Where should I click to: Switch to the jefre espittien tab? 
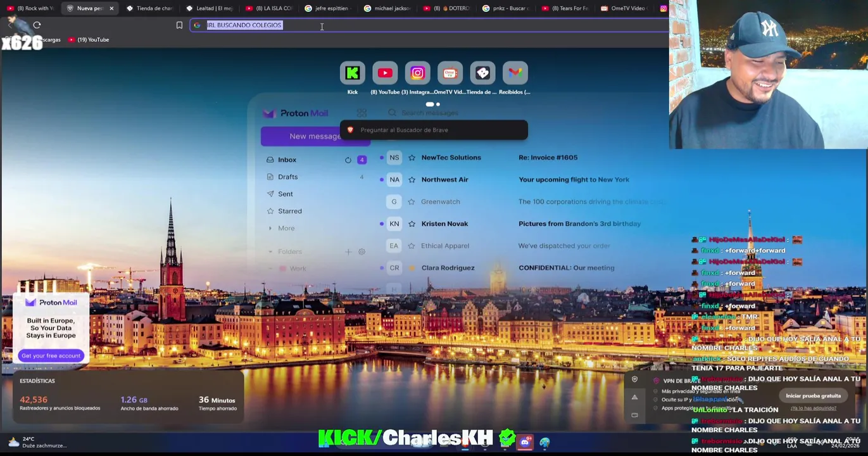pos(329,8)
